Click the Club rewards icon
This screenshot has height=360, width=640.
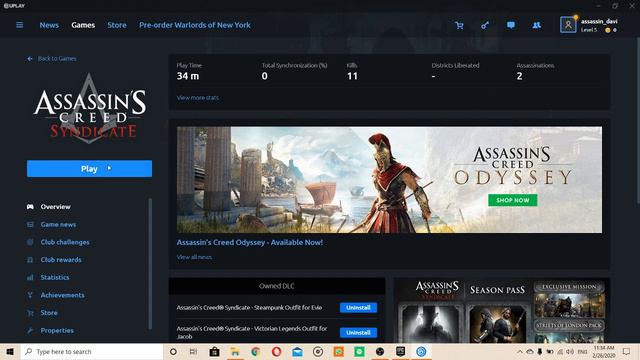coord(30,260)
